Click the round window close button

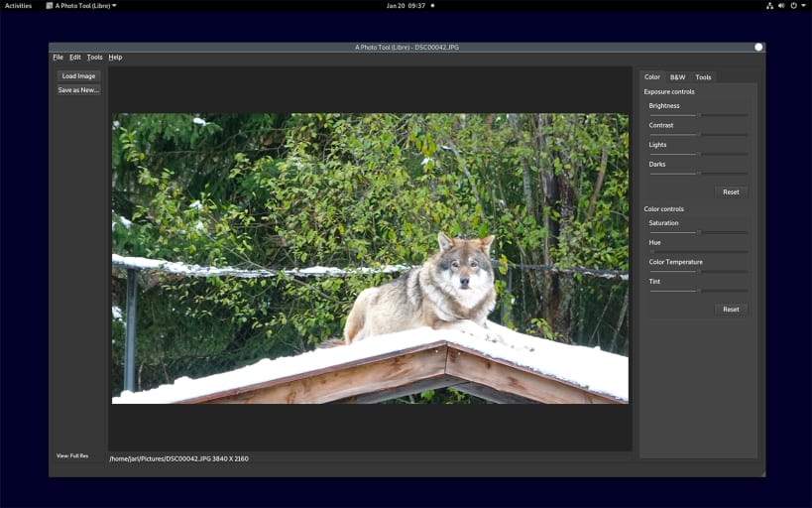point(758,48)
